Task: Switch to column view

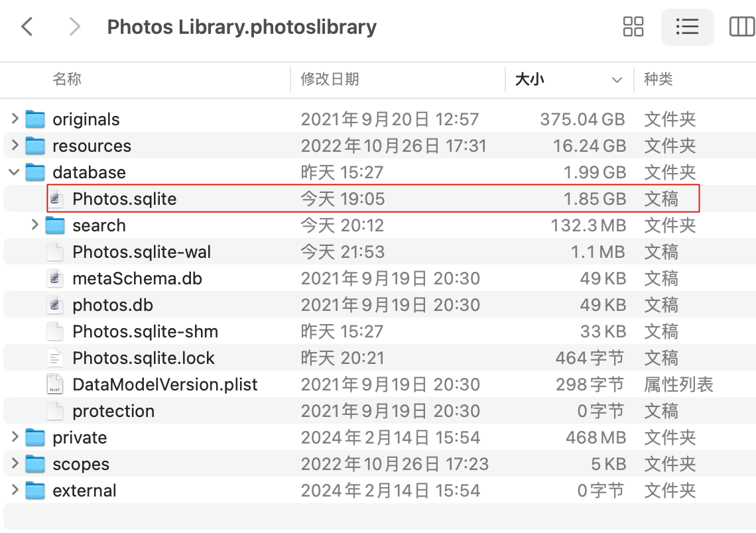Action: (x=741, y=27)
